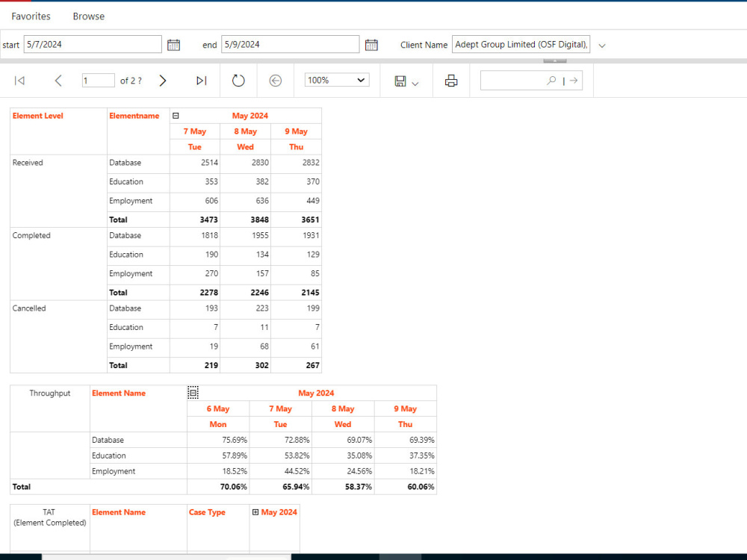Find next match arrow

(574, 81)
